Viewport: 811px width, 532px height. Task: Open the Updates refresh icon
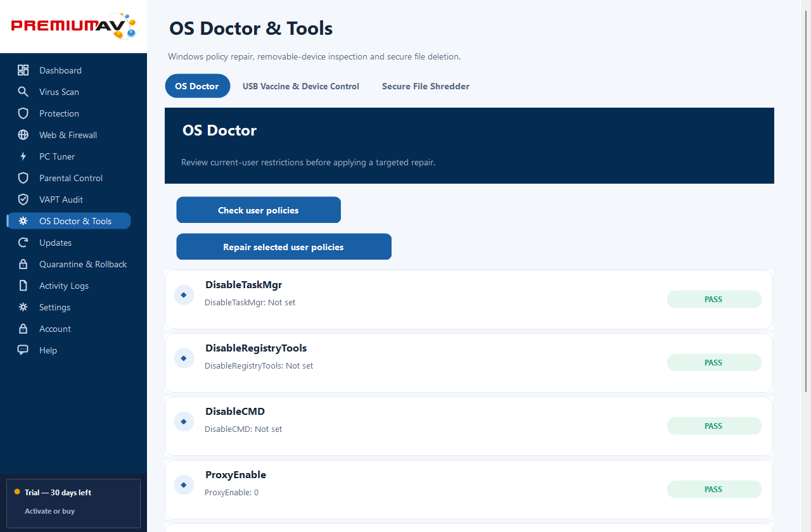(x=23, y=243)
